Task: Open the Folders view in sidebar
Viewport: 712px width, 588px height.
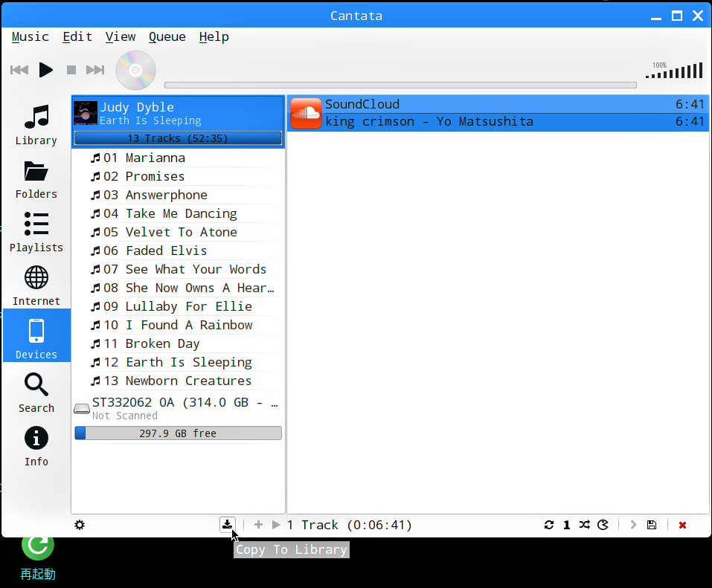Action: pos(36,179)
